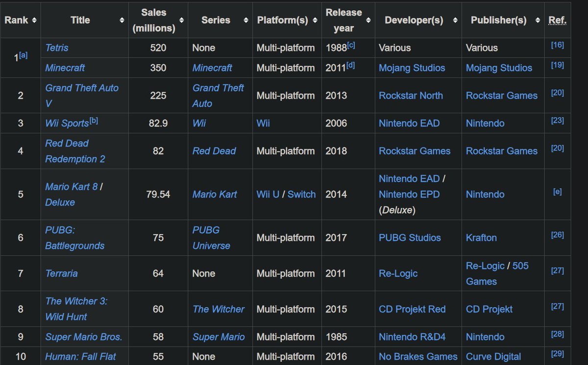Open Wii Sports title link

[x=67, y=123]
